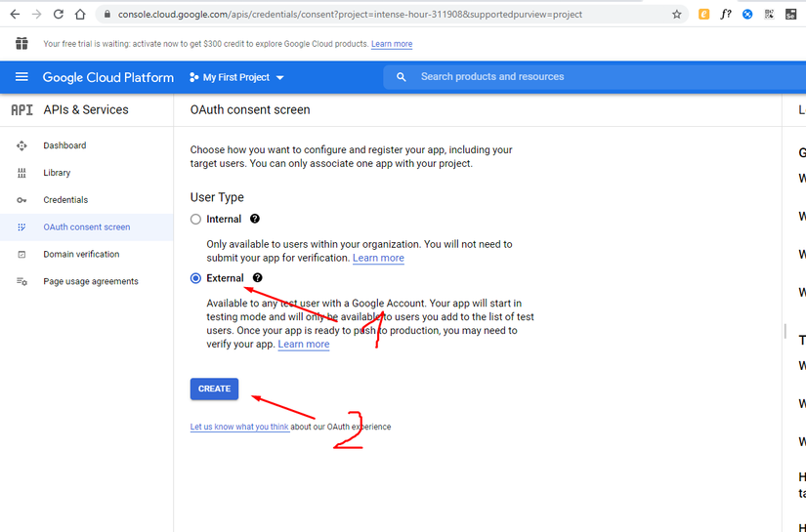The height and width of the screenshot is (532, 806).
Task: Bookmark this page with the star icon
Action: [676, 15]
